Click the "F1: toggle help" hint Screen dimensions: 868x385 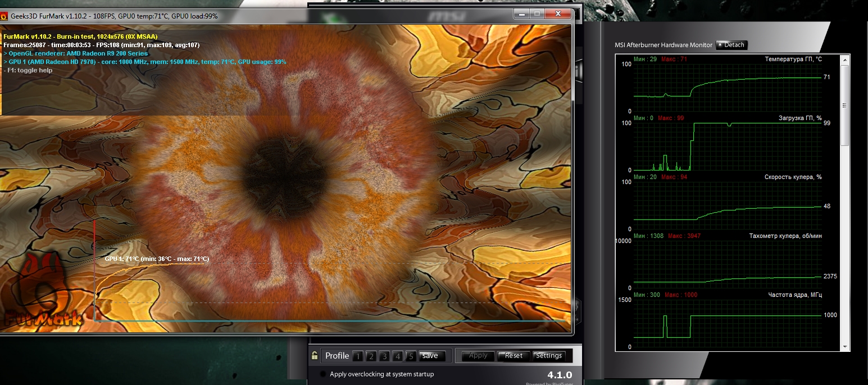(x=28, y=70)
